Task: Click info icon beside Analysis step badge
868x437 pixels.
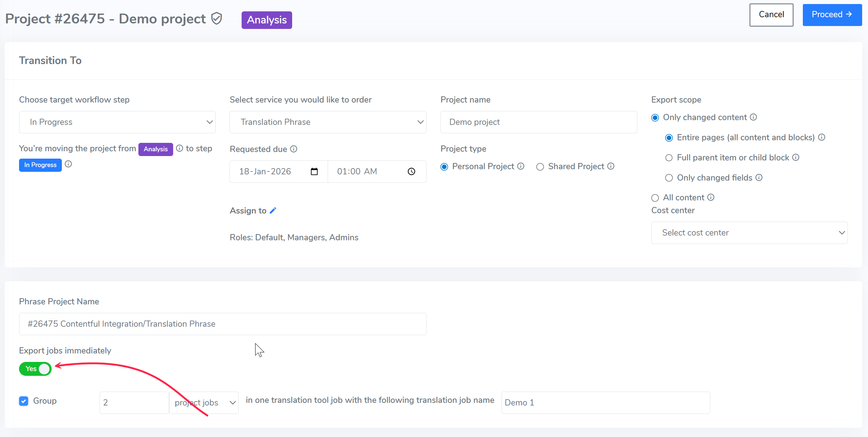Action: (x=179, y=148)
